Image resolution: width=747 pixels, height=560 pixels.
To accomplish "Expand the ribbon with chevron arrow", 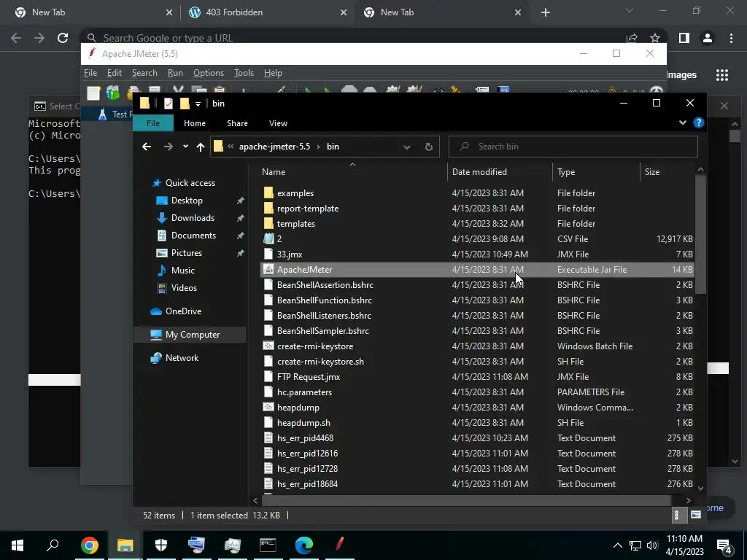I will (683, 122).
